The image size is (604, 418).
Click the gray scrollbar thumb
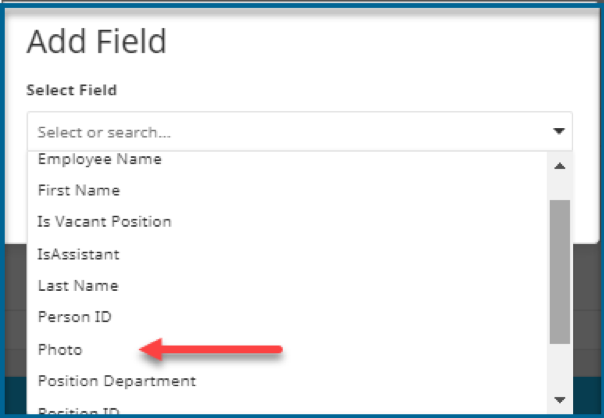[x=560, y=272]
